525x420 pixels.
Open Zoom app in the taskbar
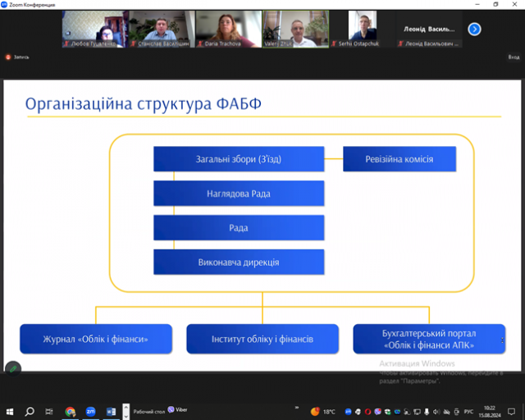90,411
